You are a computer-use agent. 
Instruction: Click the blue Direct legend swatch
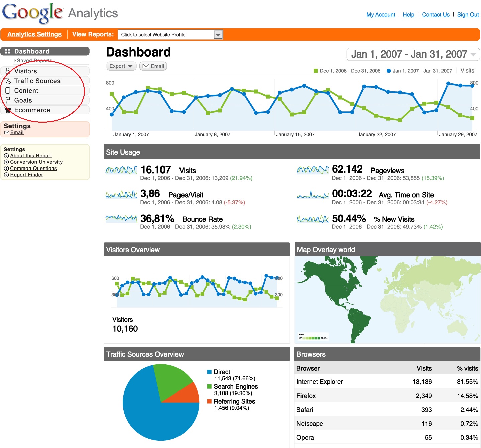(209, 372)
